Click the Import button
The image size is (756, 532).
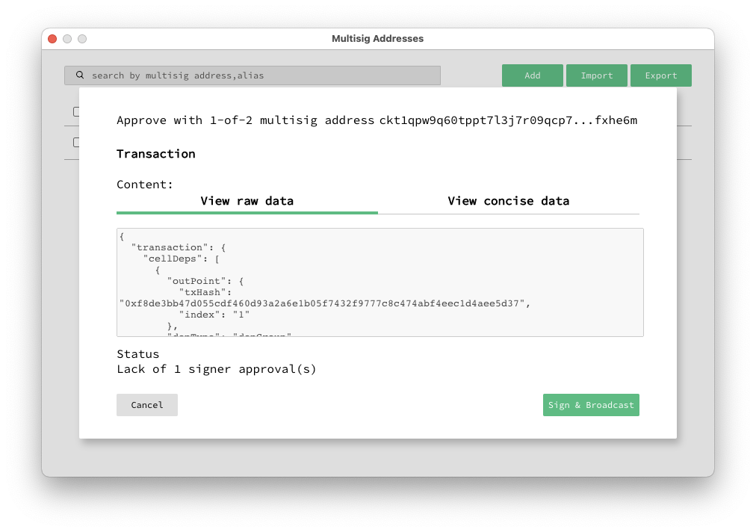click(596, 75)
